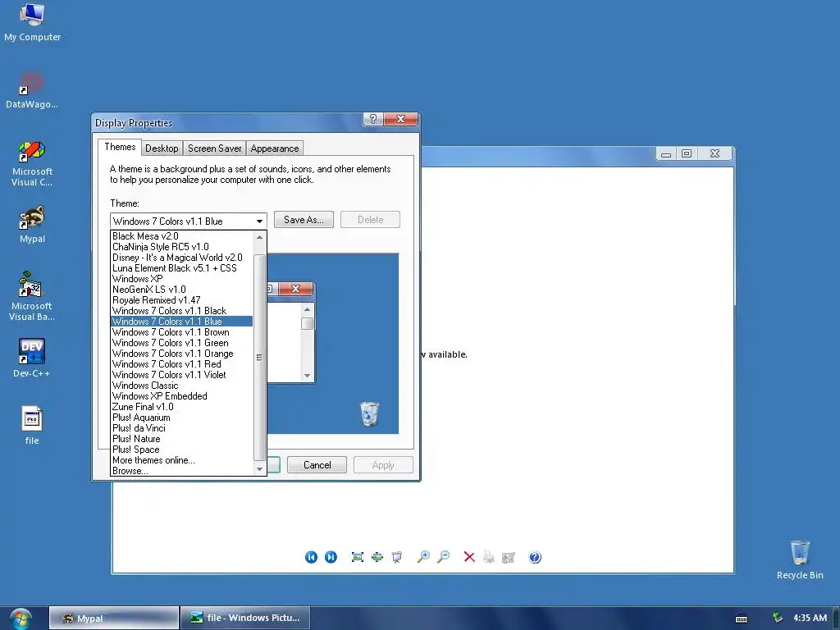Click the tray icon beside the clock
The image size is (840, 630).
(x=778, y=619)
